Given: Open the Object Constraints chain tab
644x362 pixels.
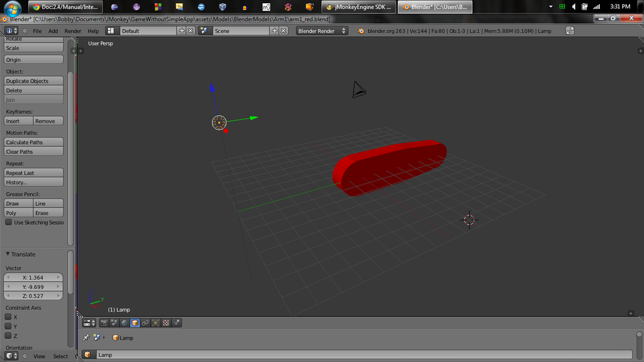Looking at the screenshot, I should [145, 323].
